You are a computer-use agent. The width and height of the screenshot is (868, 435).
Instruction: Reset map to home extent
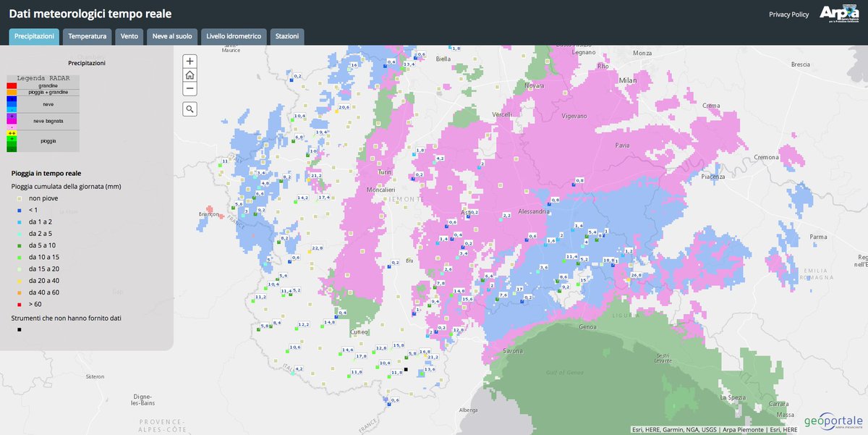(190, 75)
